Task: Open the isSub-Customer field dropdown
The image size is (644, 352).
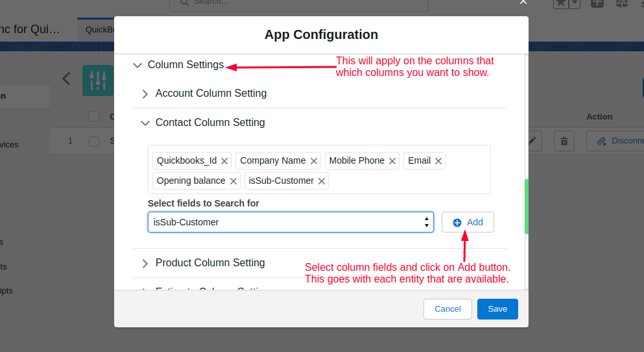Action: tap(291, 222)
